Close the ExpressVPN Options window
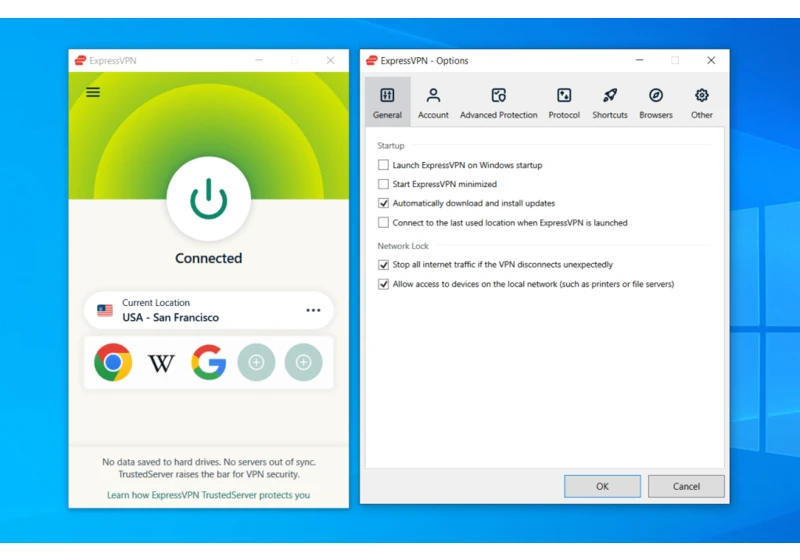The width and height of the screenshot is (800, 560). tap(711, 60)
